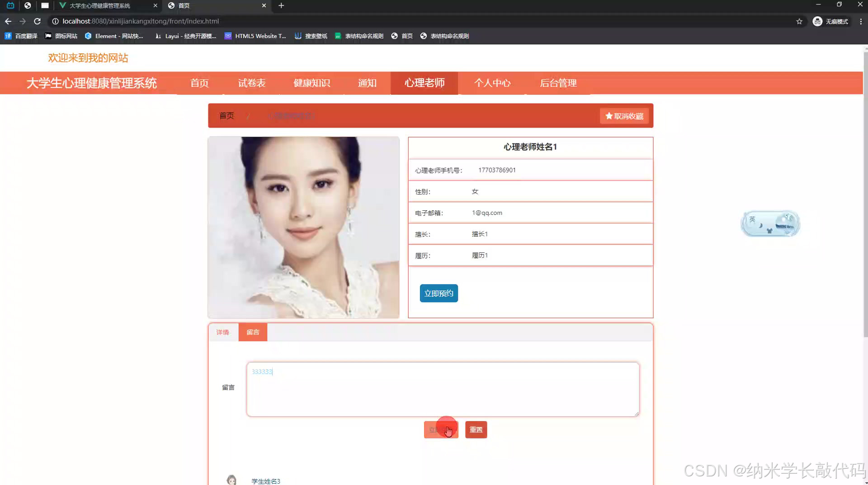Open the 百度翻译 bookmark
Screen dimensions: 868x485
coord(21,36)
